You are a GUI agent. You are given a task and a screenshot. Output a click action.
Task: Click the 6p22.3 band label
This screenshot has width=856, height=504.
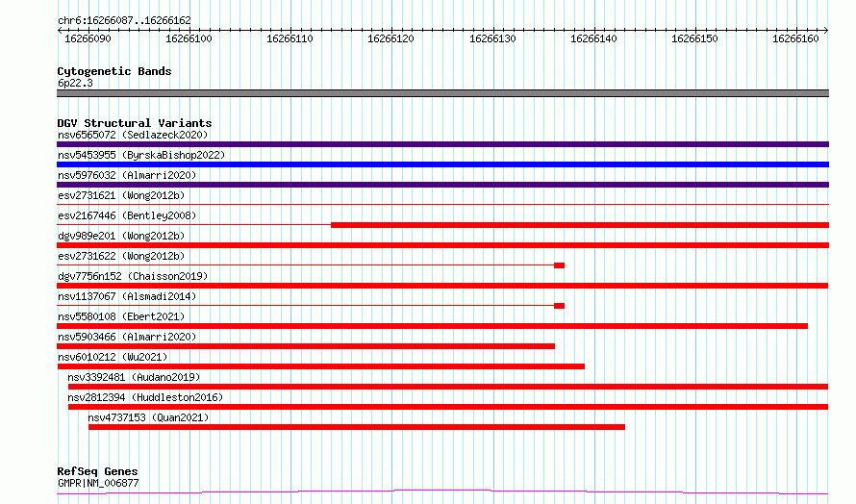[x=75, y=83]
